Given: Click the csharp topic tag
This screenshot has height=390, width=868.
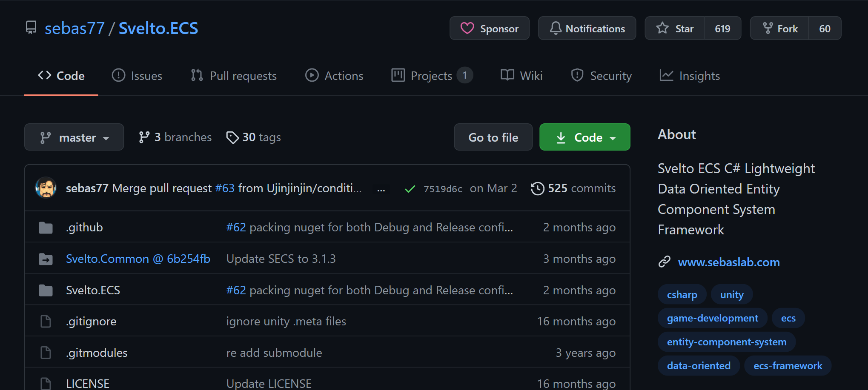Looking at the screenshot, I should [x=682, y=294].
